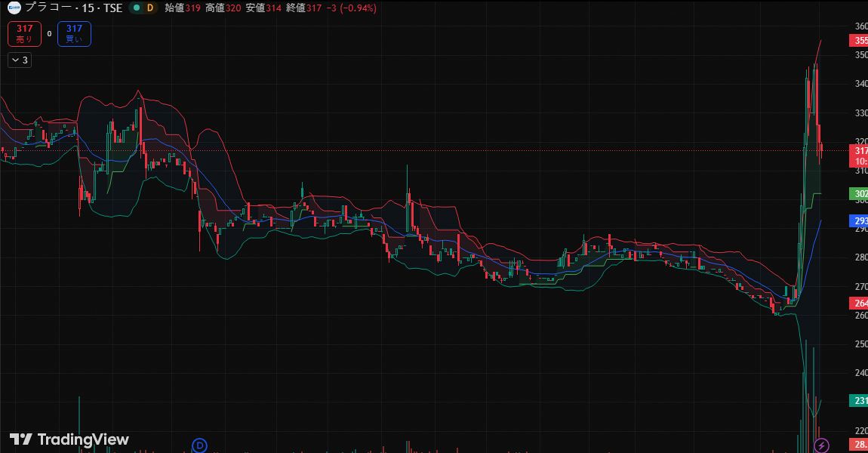Click the red 355 price label on scale

click(859, 41)
